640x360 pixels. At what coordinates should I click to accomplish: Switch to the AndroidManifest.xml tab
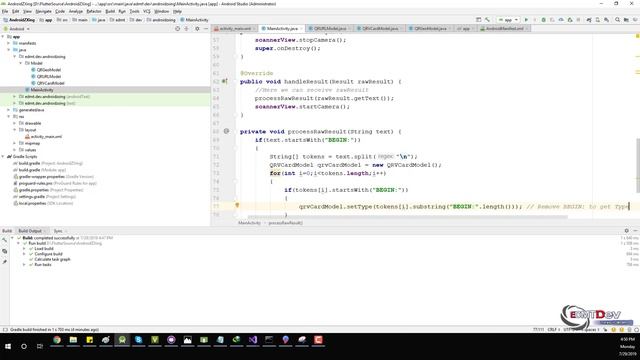[x=504, y=29]
